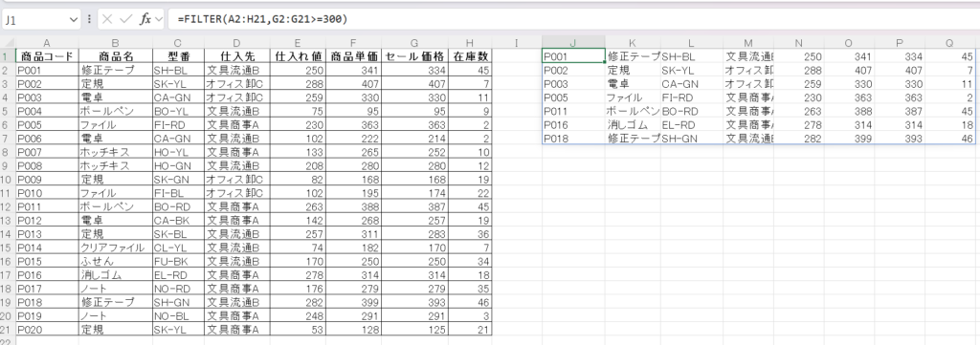Select row 1 header
Screen dimensions: 980x345
pos(8,56)
